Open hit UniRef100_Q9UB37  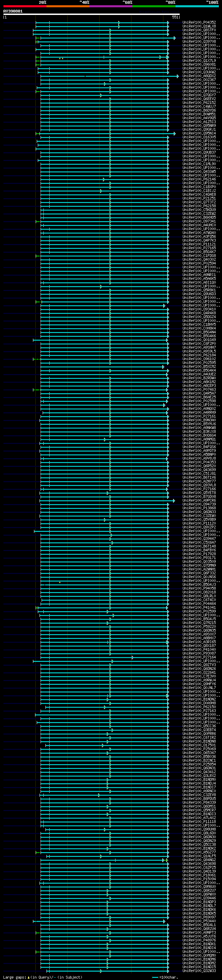[x=199, y=153]
